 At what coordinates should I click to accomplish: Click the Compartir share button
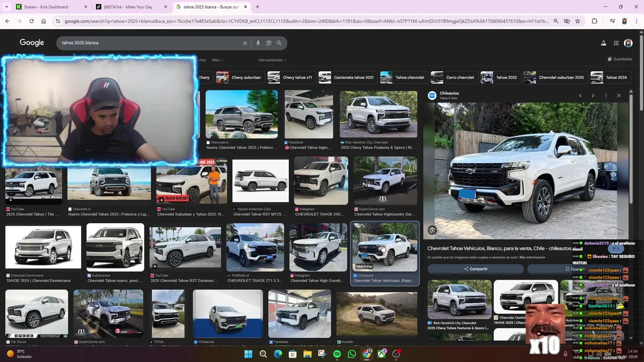[x=476, y=269]
